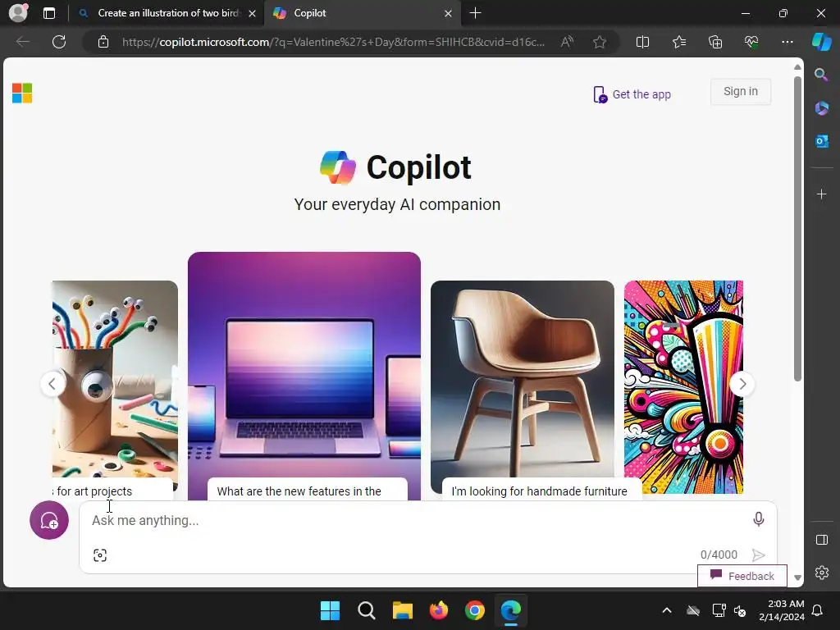This screenshot has height=630, width=840.
Task: Click the scrollbar up arrow
Action: pos(797,67)
